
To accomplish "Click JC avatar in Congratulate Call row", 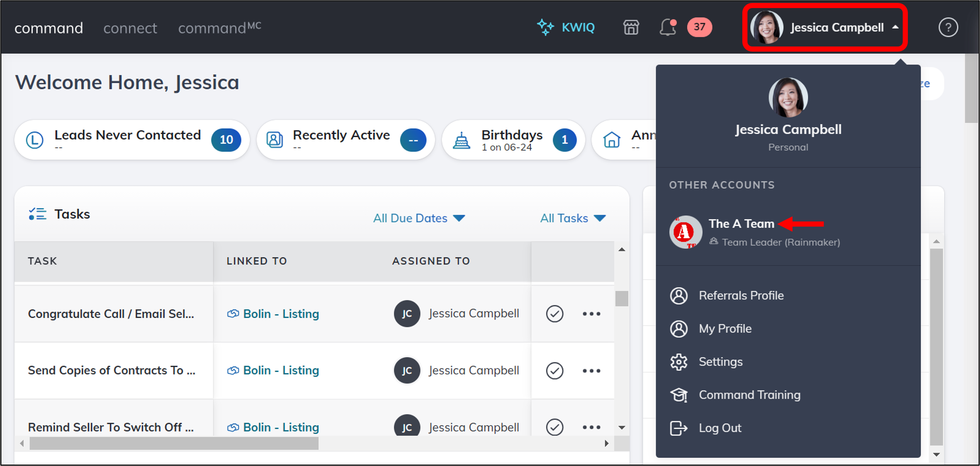I will (407, 314).
